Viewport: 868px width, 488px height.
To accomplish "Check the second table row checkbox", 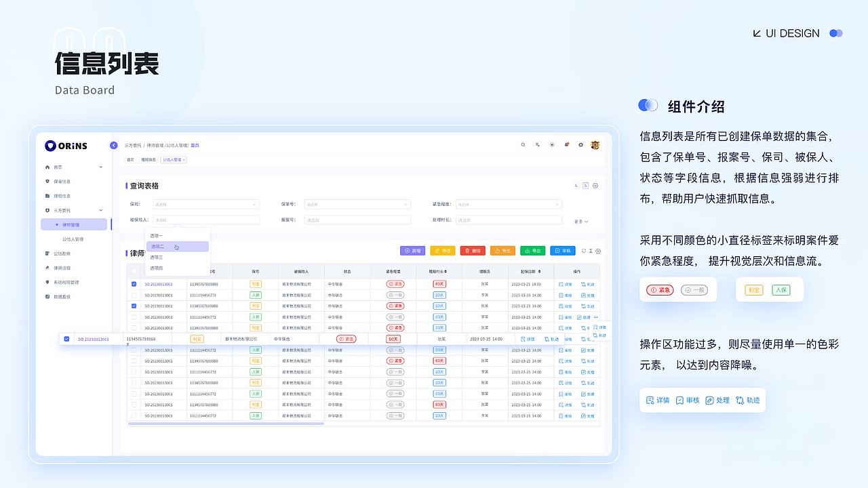I will tap(134, 295).
